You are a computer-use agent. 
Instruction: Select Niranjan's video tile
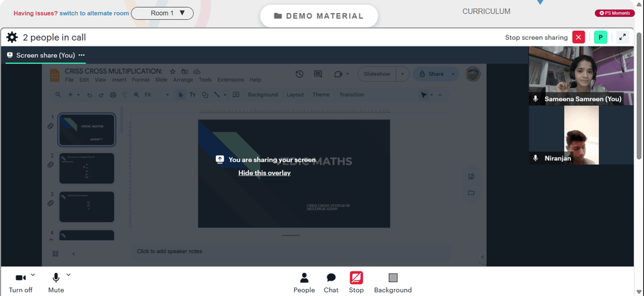click(581, 135)
